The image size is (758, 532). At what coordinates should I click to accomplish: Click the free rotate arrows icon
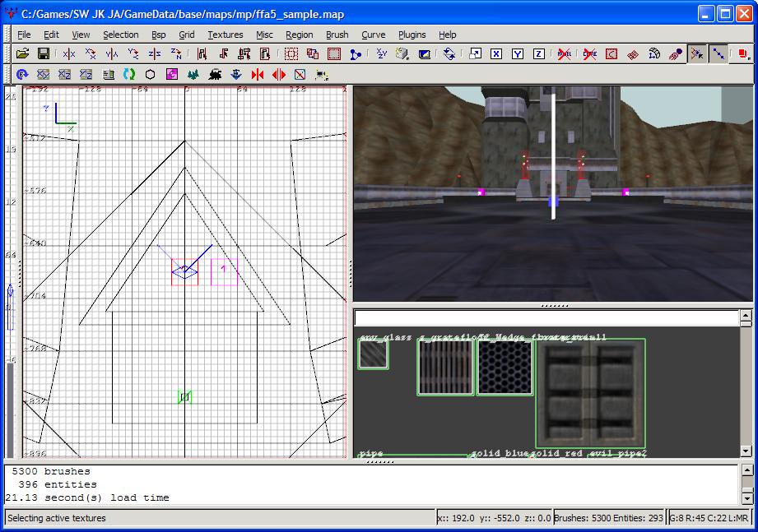(x=449, y=53)
